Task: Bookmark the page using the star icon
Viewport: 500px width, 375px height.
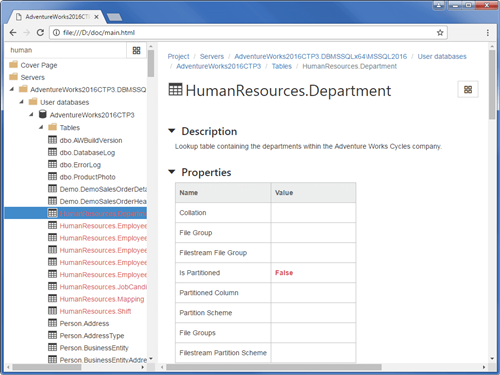Action: [x=440, y=32]
